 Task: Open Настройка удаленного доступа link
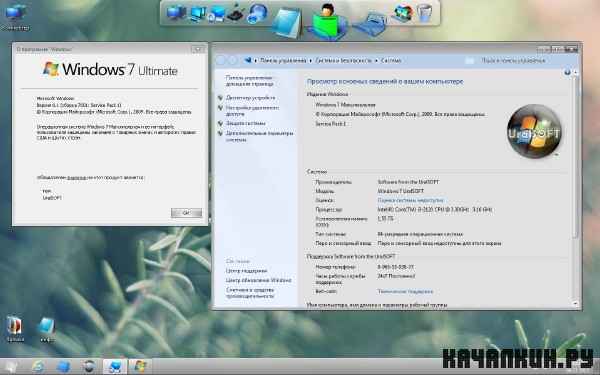252,111
